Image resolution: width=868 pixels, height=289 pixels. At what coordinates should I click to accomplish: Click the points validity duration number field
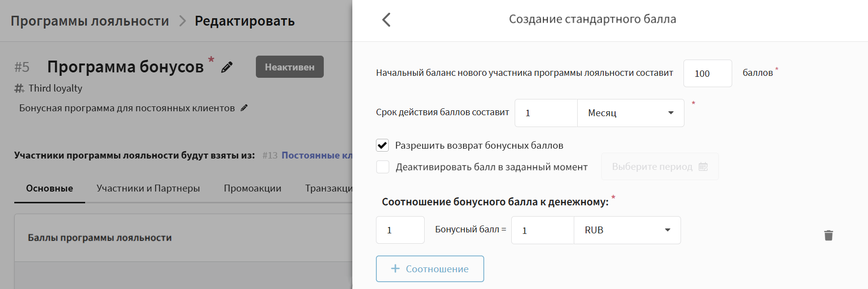coord(546,113)
